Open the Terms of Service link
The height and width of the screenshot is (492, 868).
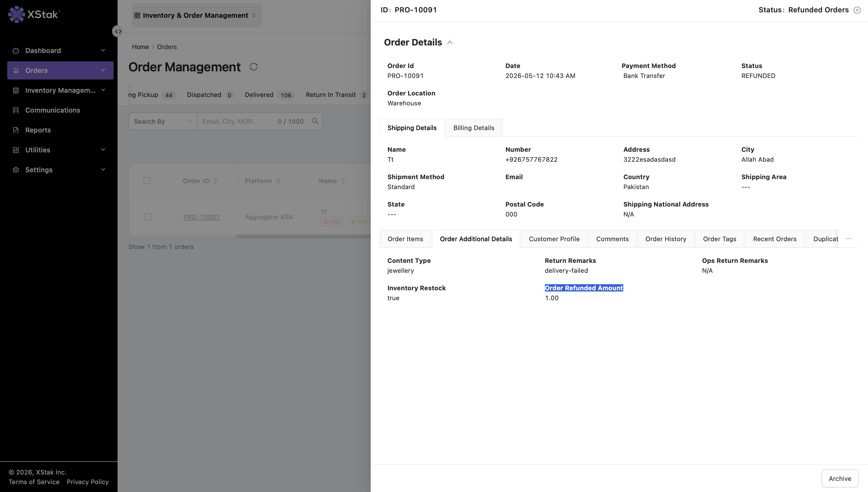pos(34,482)
